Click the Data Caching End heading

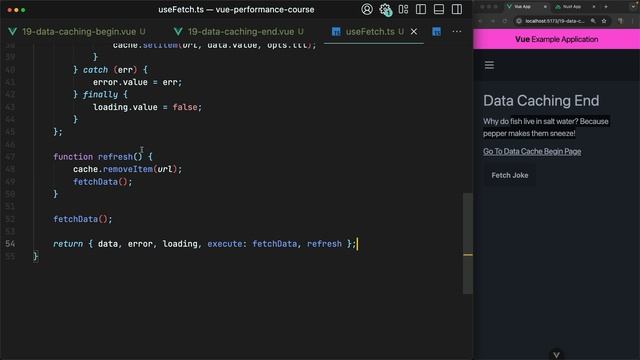(x=541, y=100)
